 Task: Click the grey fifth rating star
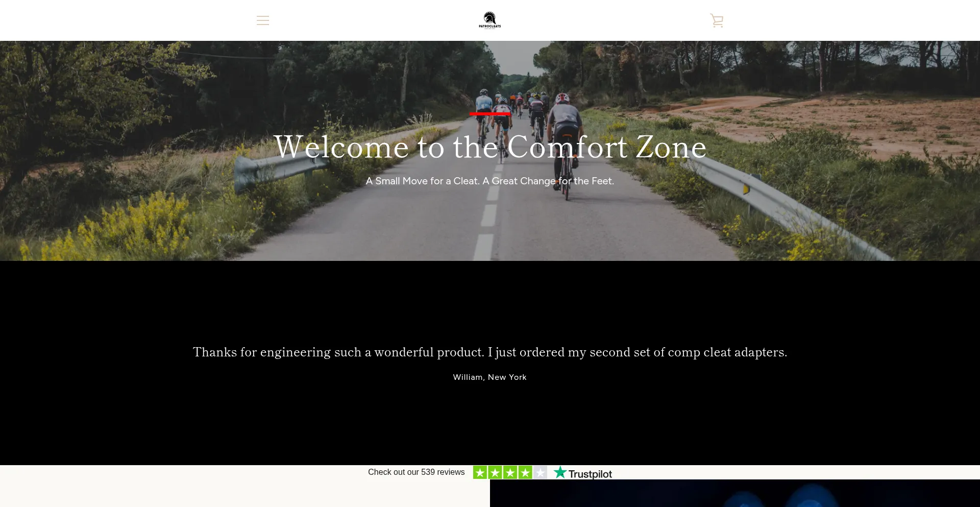click(x=540, y=472)
